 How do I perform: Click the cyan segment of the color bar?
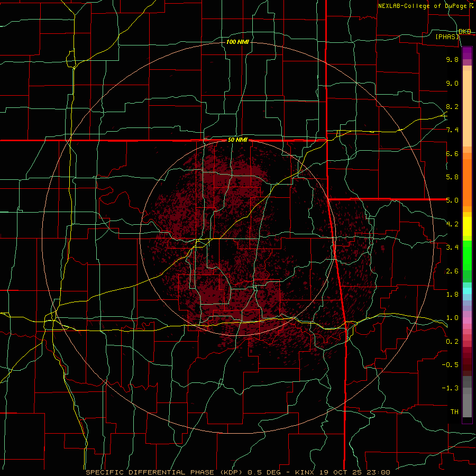(x=467, y=291)
